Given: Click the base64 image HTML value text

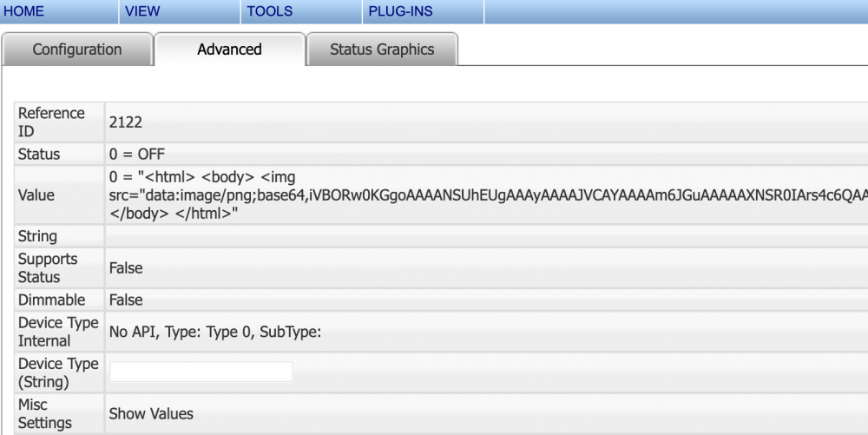Looking at the screenshot, I should [486, 195].
